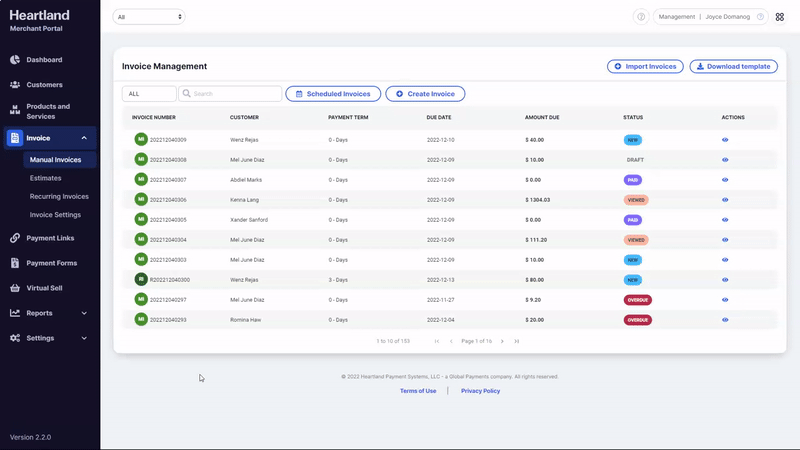
Task: Sort by the Due Date column header
Action: tap(439, 117)
